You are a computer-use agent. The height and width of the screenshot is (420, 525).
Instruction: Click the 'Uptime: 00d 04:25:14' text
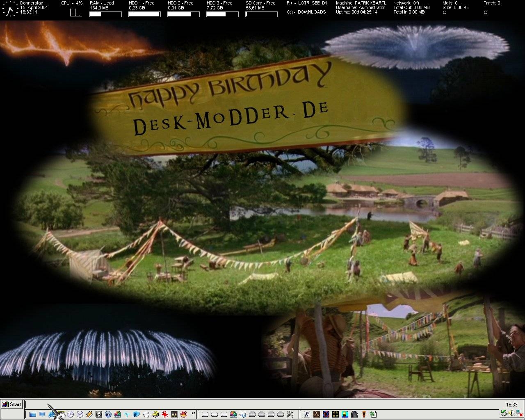(356, 12)
